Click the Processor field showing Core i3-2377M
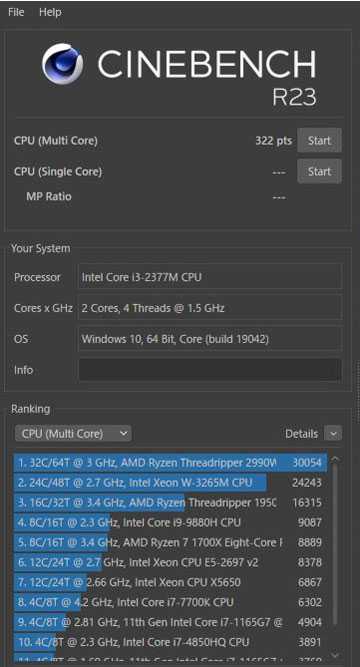 coord(210,277)
